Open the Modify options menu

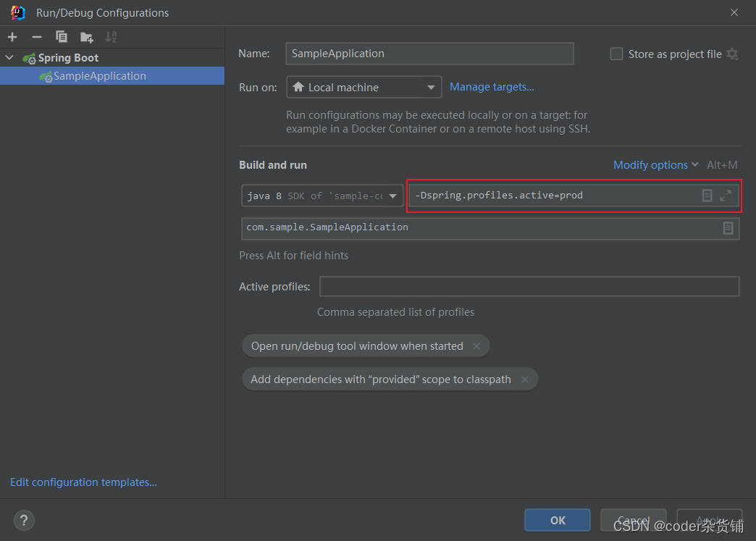coord(655,165)
